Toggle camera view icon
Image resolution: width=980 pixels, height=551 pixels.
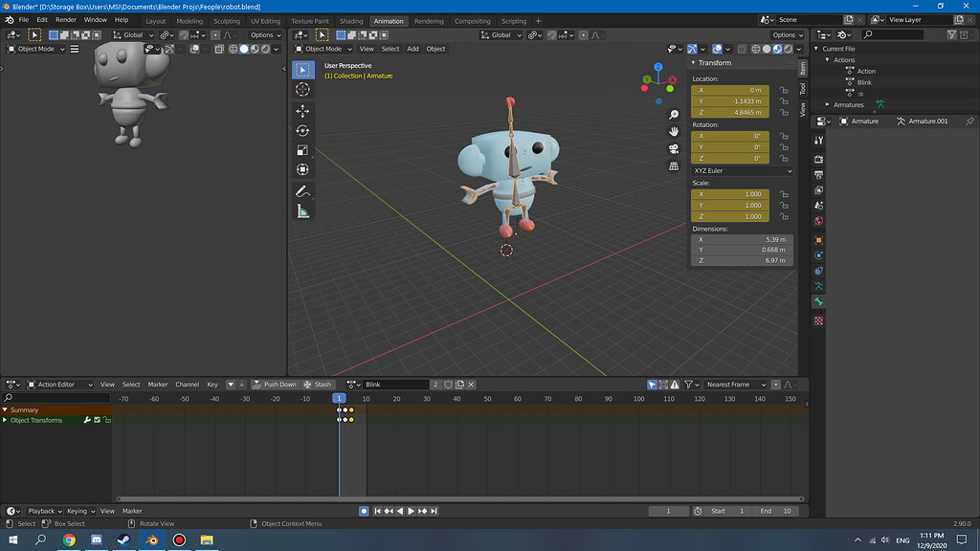(674, 148)
